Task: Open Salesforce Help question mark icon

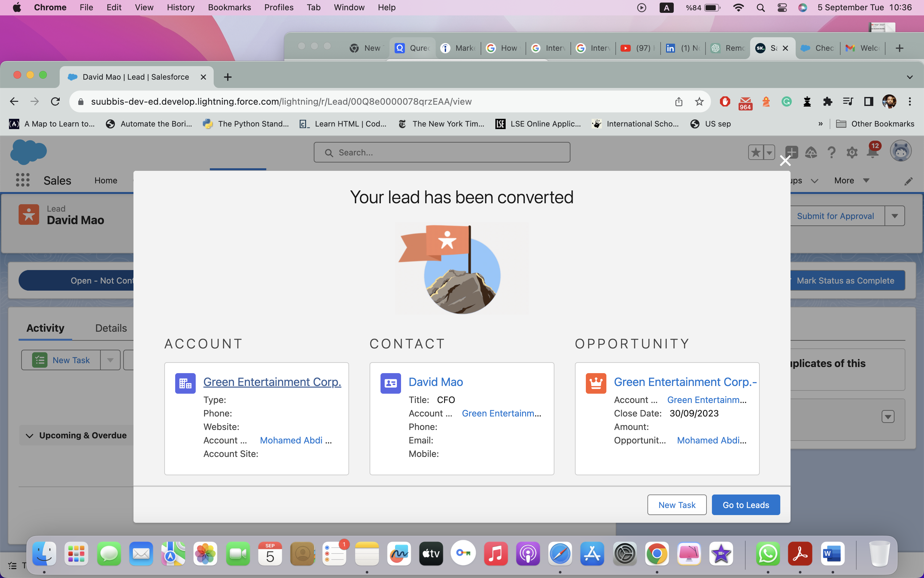Action: (831, 153)
